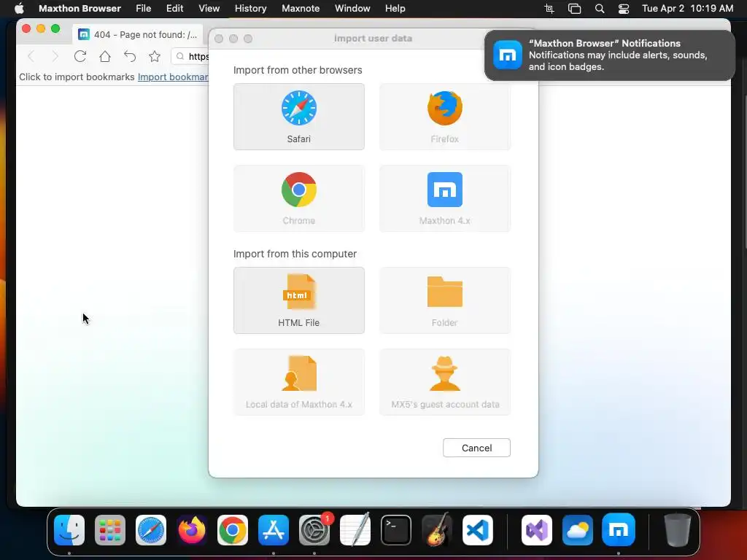Open the Help menu
This screenshot has height=560, width=747.
pyautogui.click(x=395, y=9)
